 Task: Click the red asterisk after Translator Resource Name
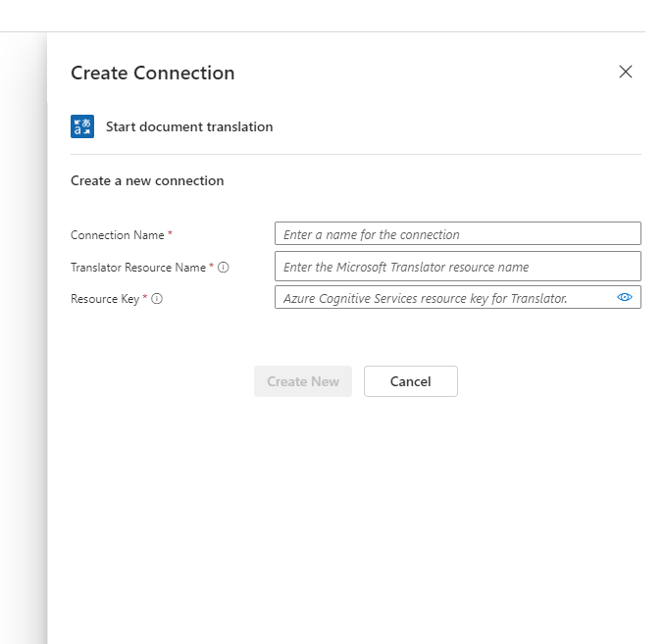(x=211, y=266)
